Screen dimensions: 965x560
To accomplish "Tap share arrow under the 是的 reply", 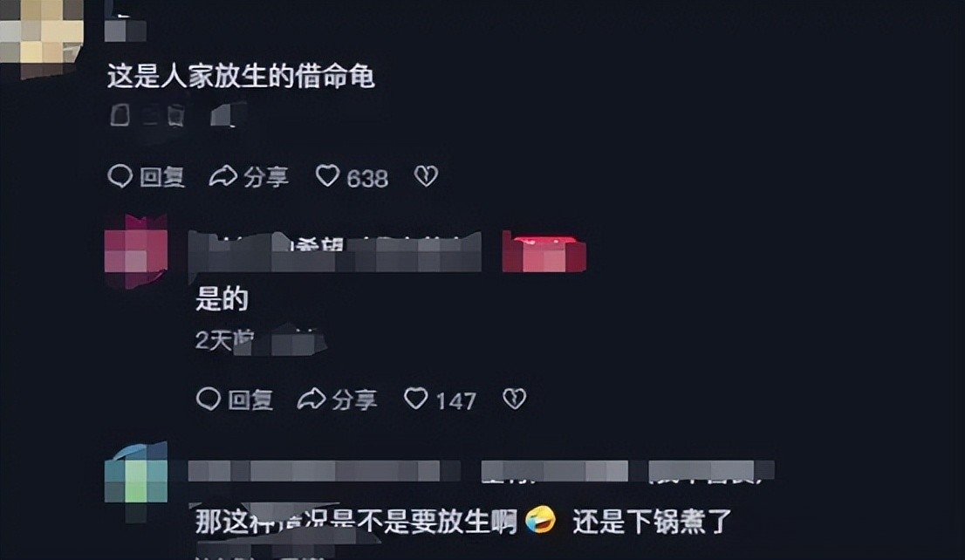I will pos(311,400).
